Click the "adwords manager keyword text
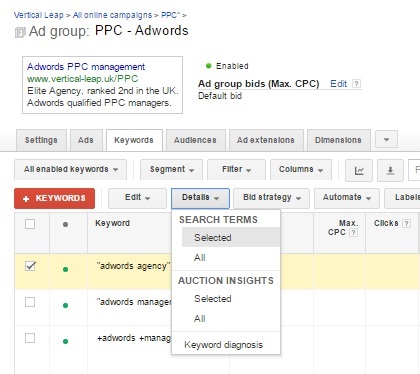Screen dimensions: 420x374 134,302
